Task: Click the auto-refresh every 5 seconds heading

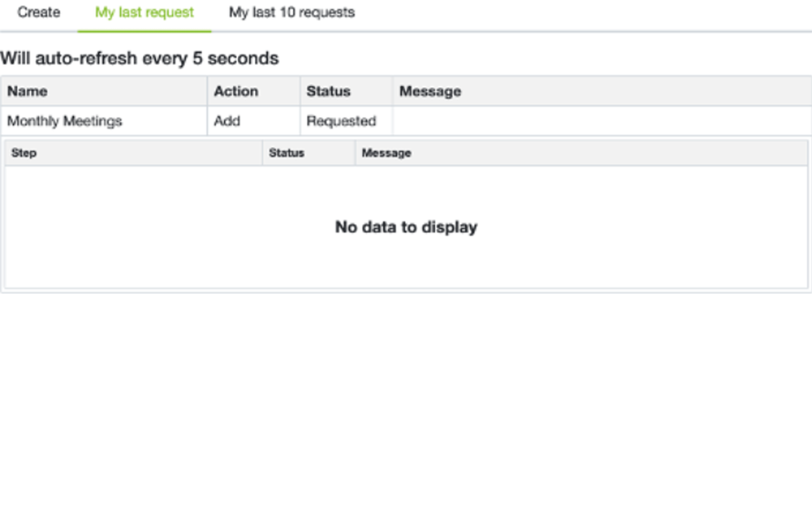Action: click(139, 58)
